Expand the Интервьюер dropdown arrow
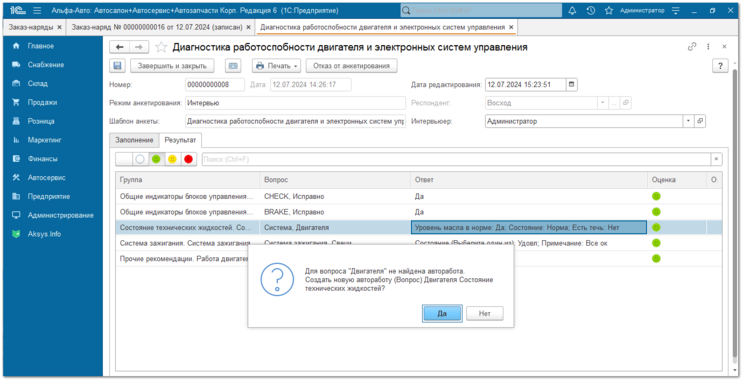The width and height of the screenshot is (743, 381). click(x=688, y=121)
